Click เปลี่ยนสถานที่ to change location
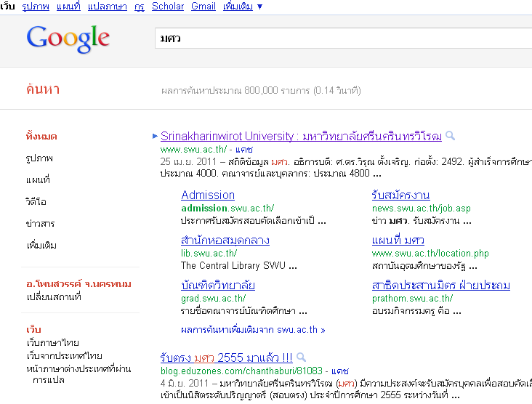Viewport: 532px width, 404px height. [54, 296]
